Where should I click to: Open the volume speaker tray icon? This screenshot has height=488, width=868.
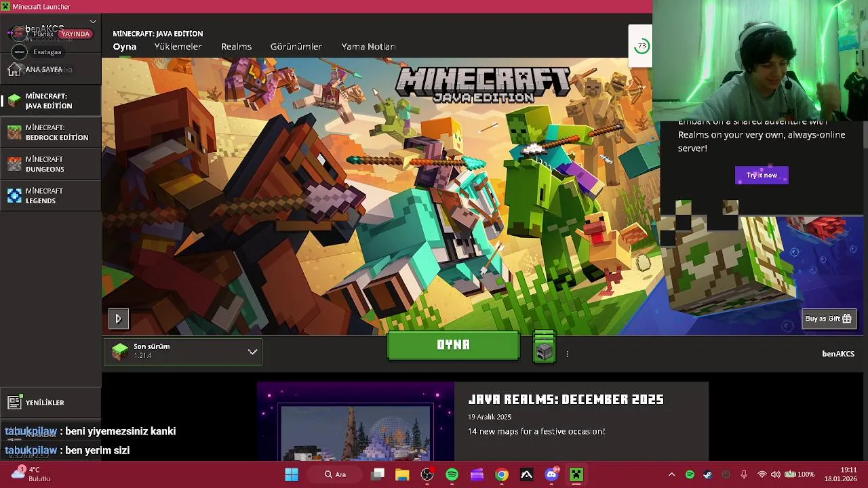pos(775,474)
